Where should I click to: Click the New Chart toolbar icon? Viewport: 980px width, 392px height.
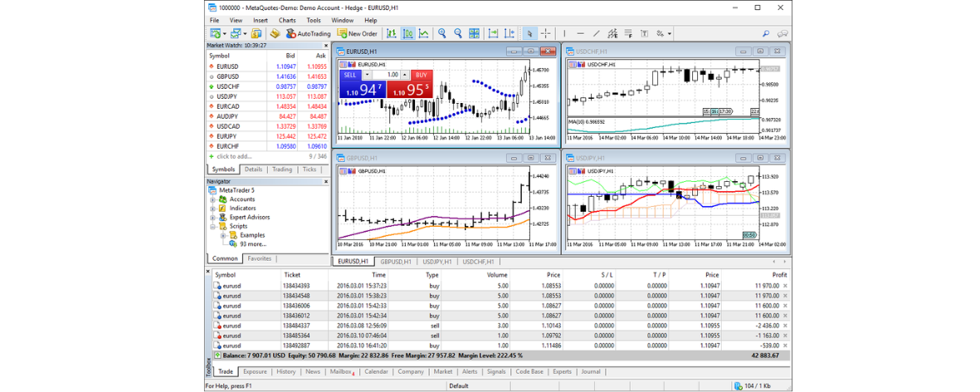point(215,33)
